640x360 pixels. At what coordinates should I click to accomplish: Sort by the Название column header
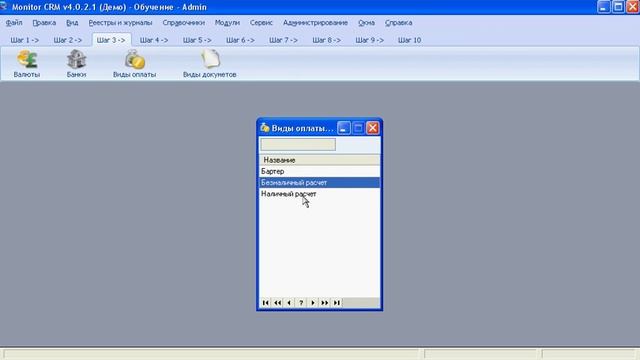320,160
